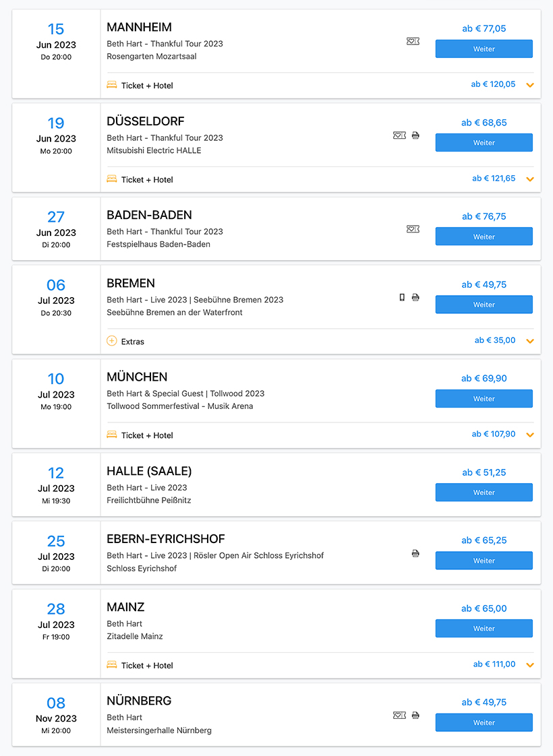
Task: Select the BADEN-BADEN event title
Action: coord(149,215)
